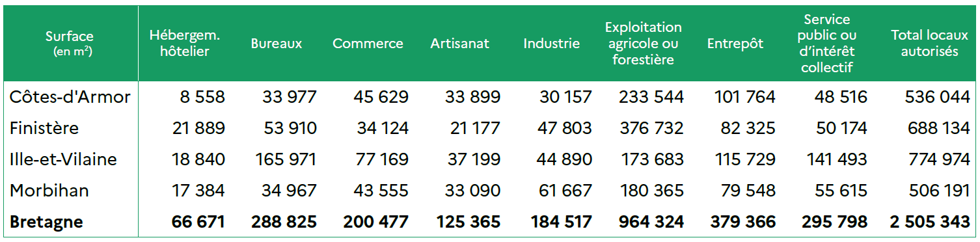
Task: Click the Hébergem. hôtelier column header
Action: [x=185, y=44]
